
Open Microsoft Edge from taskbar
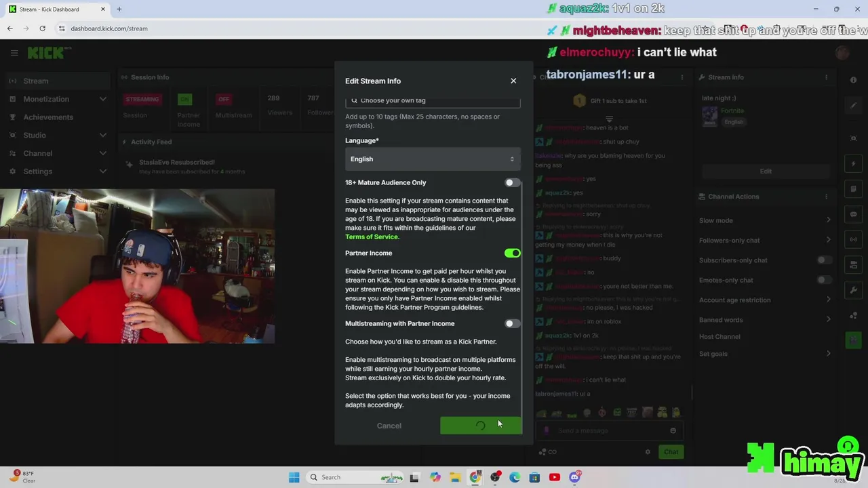click(515, 477)
